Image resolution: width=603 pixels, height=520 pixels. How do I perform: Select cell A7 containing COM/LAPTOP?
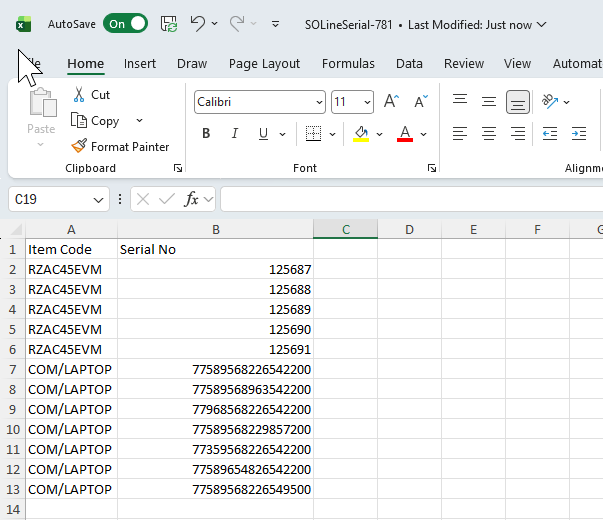70,369
